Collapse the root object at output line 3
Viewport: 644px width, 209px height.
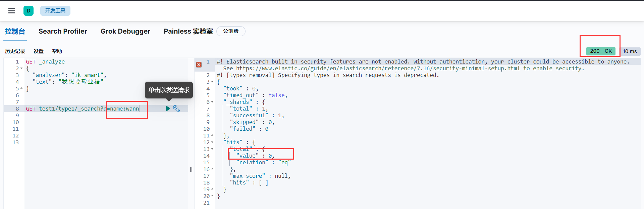click(x=212, y=82)
